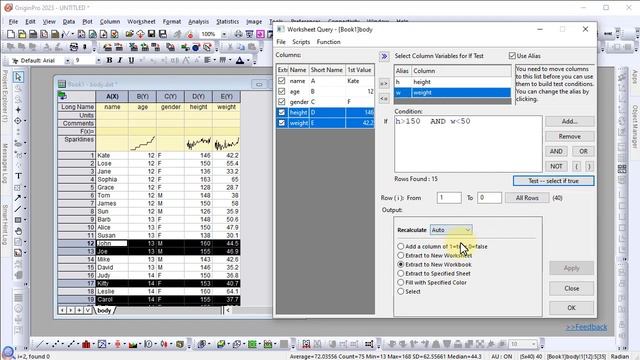Uncheck the name column checkbox
640x360 pixels.
pos(282,81)
